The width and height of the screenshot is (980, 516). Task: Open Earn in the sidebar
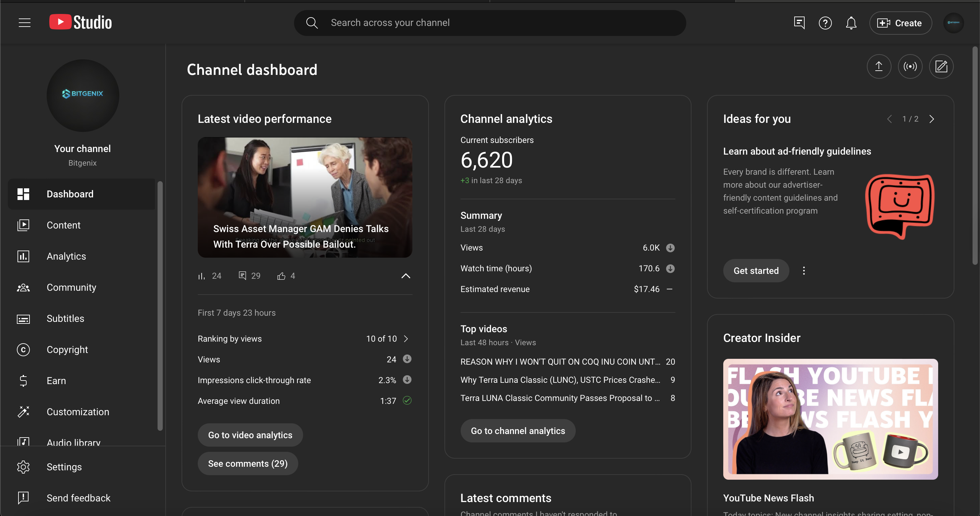tap(81, 381)
